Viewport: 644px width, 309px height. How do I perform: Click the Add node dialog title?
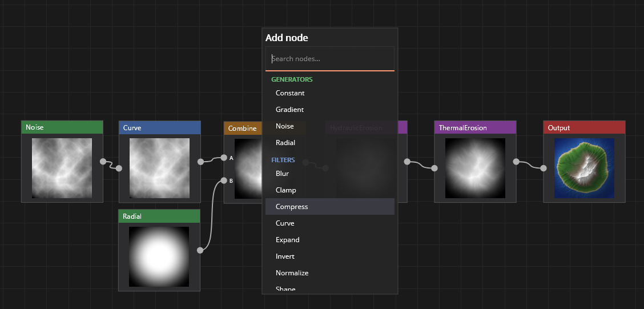coord(287,38)
